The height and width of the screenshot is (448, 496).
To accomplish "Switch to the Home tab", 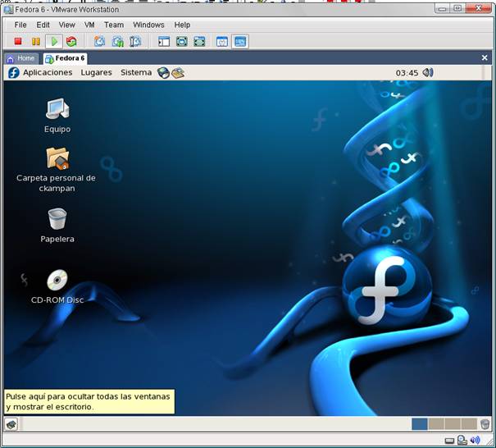I will coord(21,58).
